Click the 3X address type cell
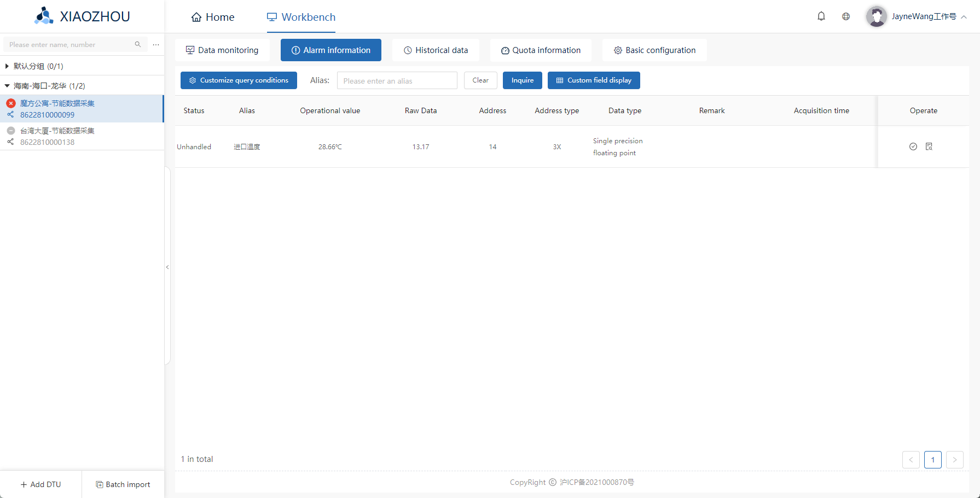The height and width of the screenshot is (498, 980). pyautogui.click(x=557, y=147)
